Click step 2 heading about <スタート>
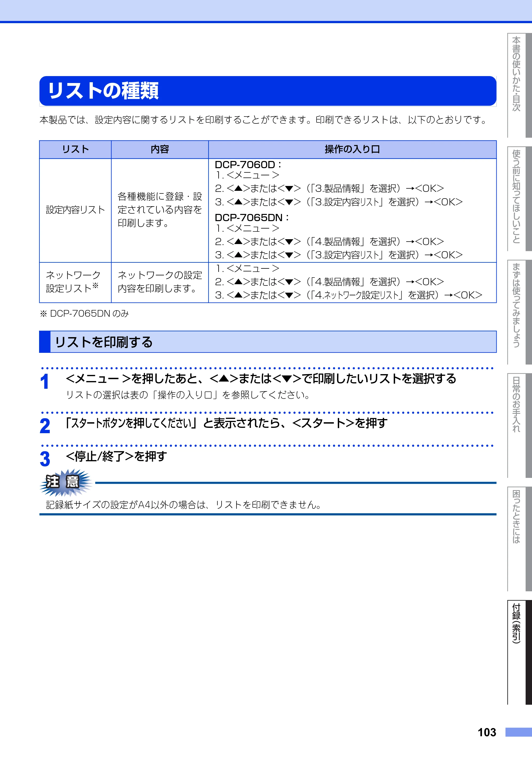This screenshot has width=532, height=757. coord(226,423)
